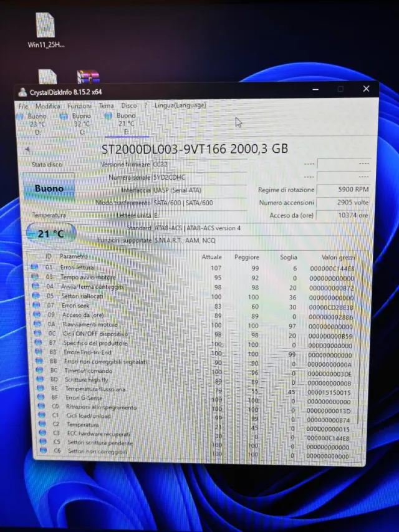The height and width of the screenshot is (532, 399).
Task: Click the Parametro column header
Action: (x=74, y=256)
